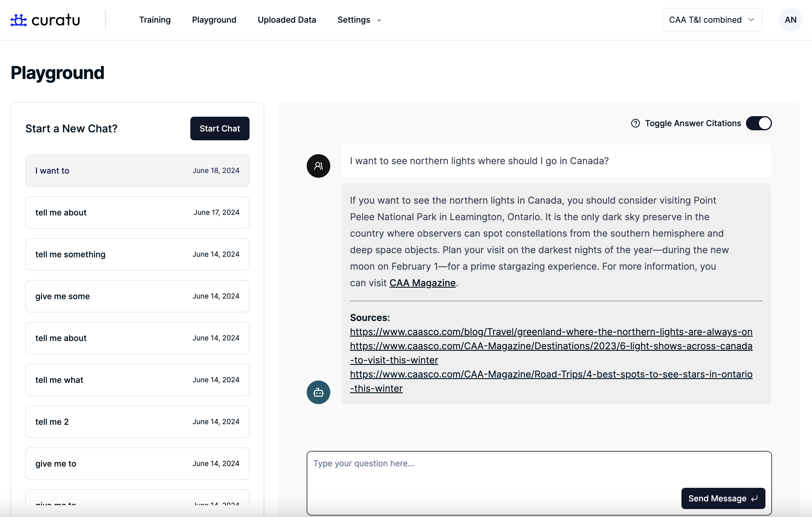This screenshot has width=812, height=517.
Task: Click the Playground page heading
Action: pyautogui.click(x=57, y=73)
